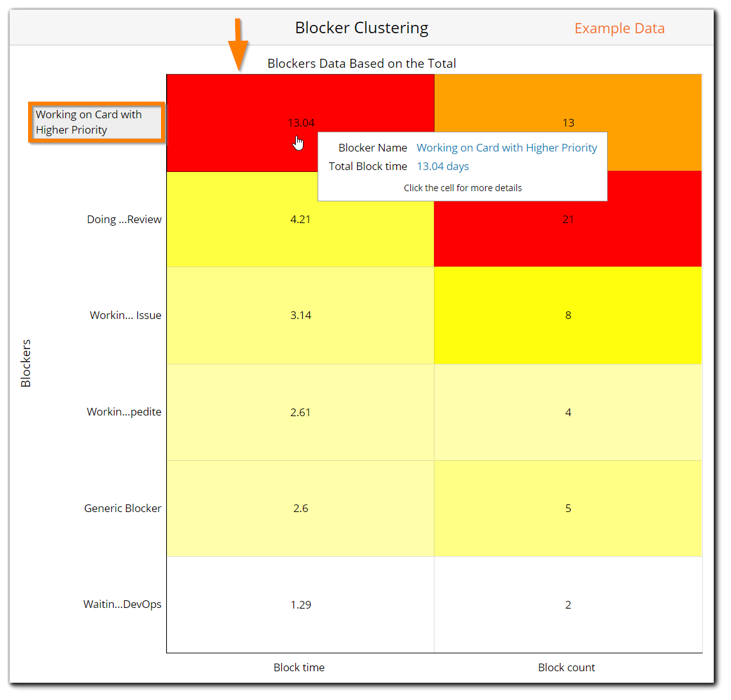
Task: Click the 13.04 days link in tooltip
Action: click(443, 166)
